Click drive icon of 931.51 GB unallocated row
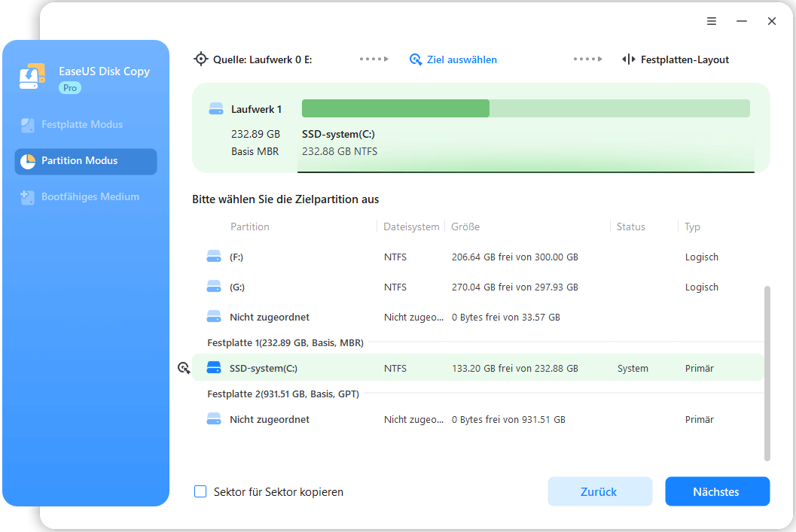This screenshot has width=796, height=532. pyautogui.click(x=214, y=419)
